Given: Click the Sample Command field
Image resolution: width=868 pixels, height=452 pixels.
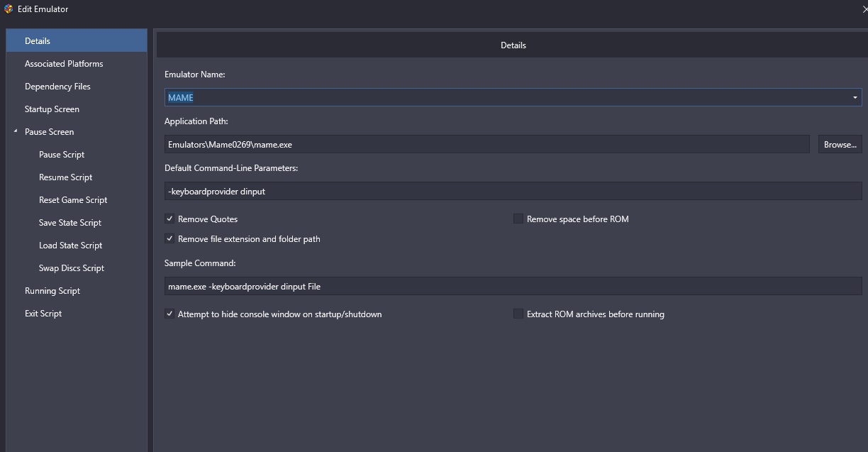Looking at the screenshot, I should click(513, 286).
